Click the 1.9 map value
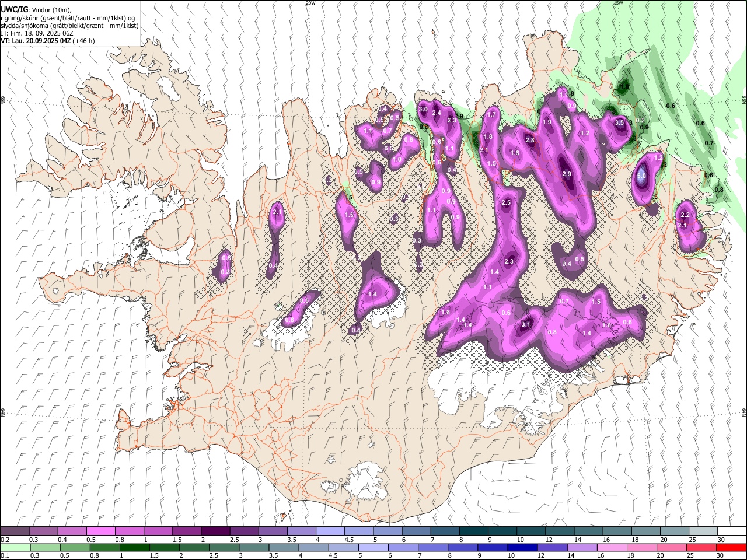747x560 pixels. click(x=547, y=122)
